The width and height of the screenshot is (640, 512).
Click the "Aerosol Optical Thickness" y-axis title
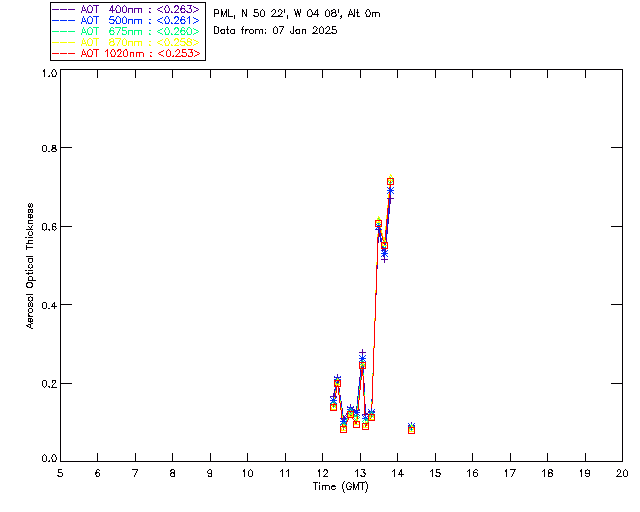point(30,266)
